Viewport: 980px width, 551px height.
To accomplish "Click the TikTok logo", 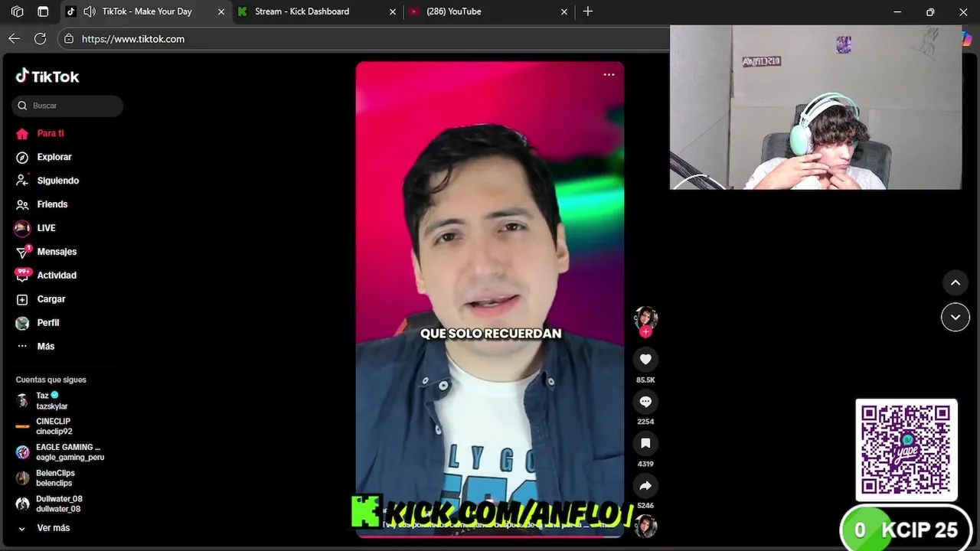I will click(x=47, y=76).
